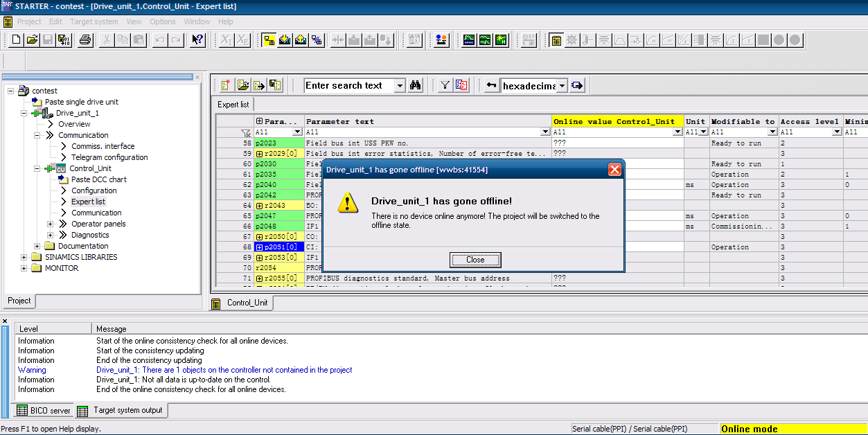Click the percent network comparison toolbar icon

(316, 40)
